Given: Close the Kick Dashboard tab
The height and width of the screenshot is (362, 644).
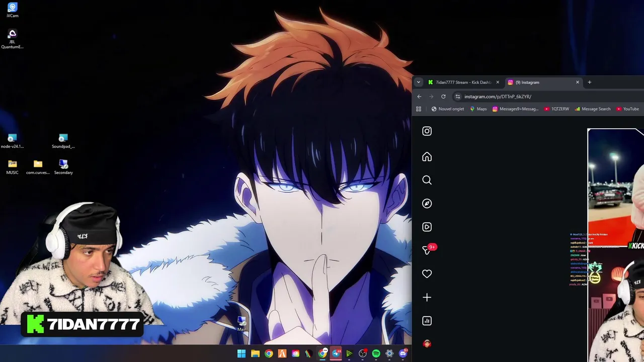Looking at the screenshot, I should tap(498, 82).
